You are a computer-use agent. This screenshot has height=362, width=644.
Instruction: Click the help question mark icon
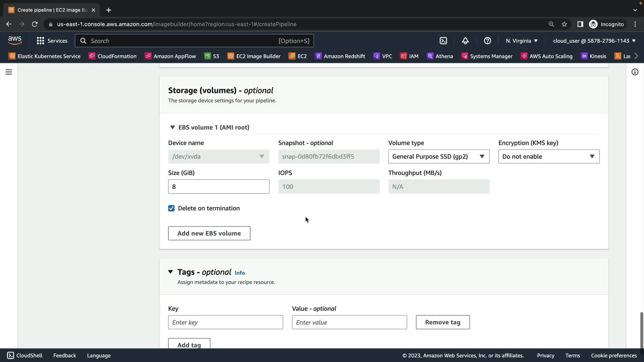coord(487,41)
